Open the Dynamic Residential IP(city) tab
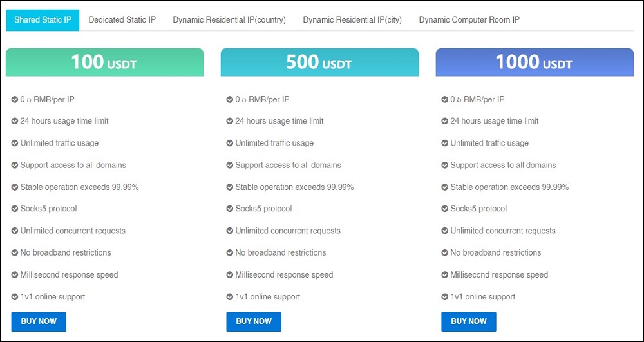Viewport: 644px width, 342px height. click(352, 20)
